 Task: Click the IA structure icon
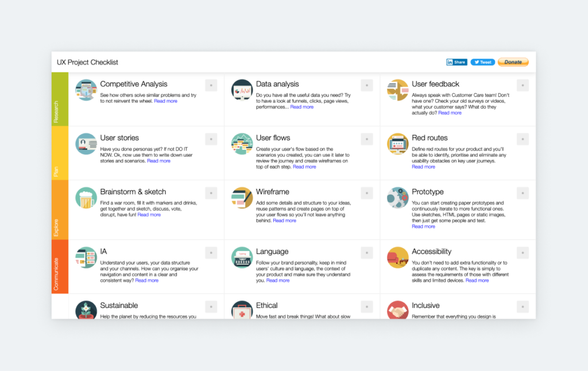pos(86,257)
